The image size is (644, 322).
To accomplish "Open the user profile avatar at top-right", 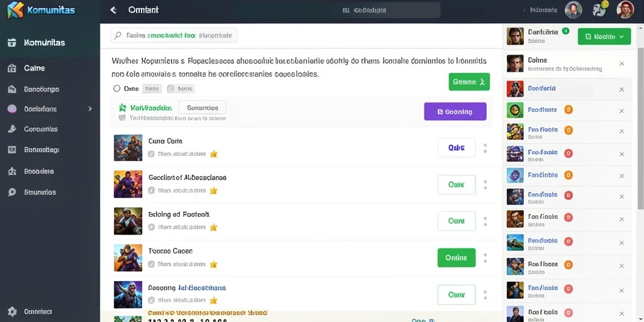I will pyautogui.click(x=625, y=9).
